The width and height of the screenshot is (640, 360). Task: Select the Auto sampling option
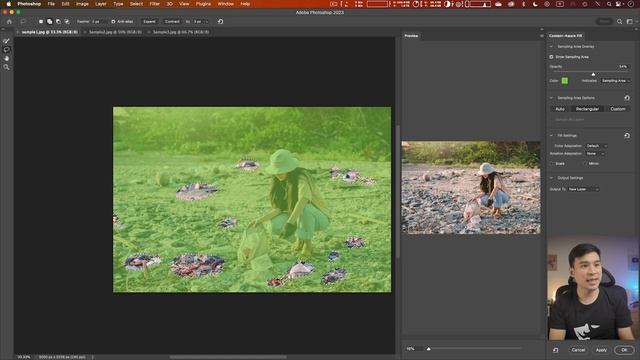click(560, 109)
